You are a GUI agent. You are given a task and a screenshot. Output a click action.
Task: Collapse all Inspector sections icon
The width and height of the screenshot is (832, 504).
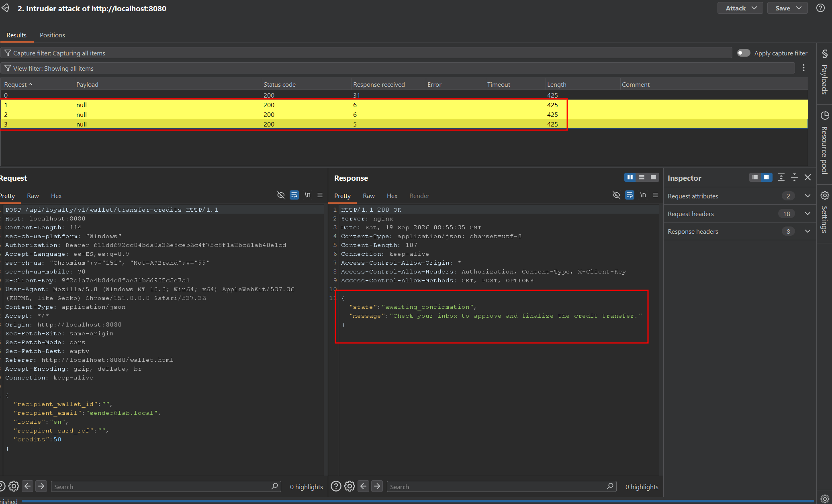coord(794,178)
